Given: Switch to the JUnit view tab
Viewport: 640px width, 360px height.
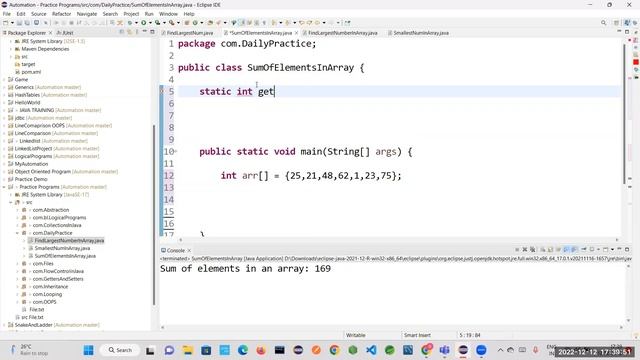Looking at the screenshot, I should 65,33.
